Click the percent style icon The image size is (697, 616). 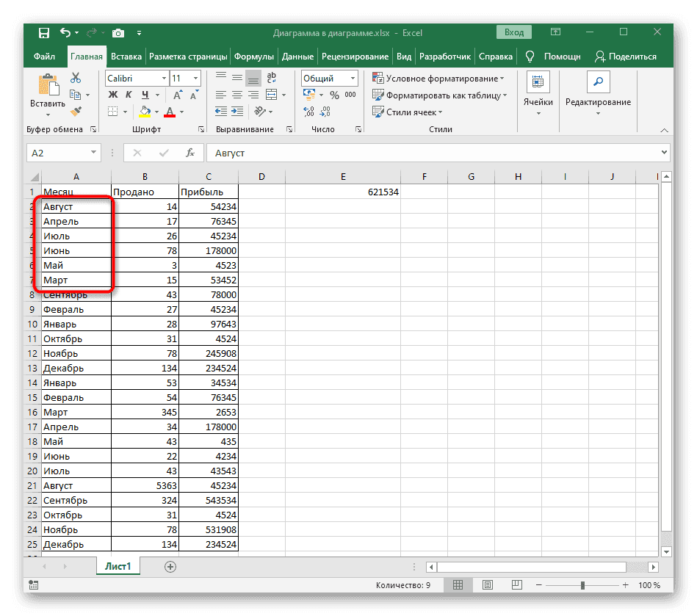pos(334,95)
